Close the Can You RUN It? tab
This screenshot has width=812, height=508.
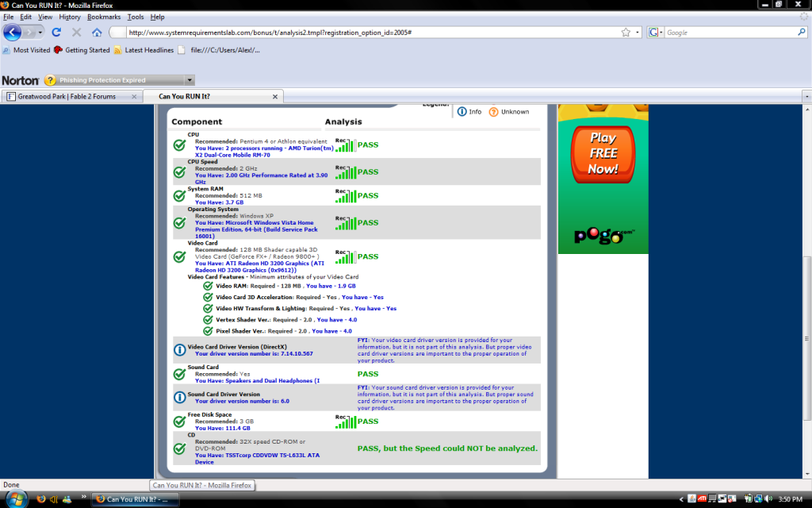275,96
